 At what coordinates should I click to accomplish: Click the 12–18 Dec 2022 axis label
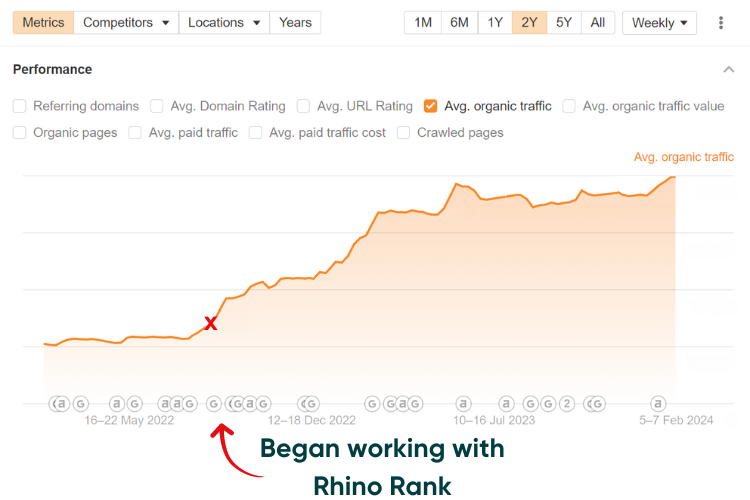311,420
